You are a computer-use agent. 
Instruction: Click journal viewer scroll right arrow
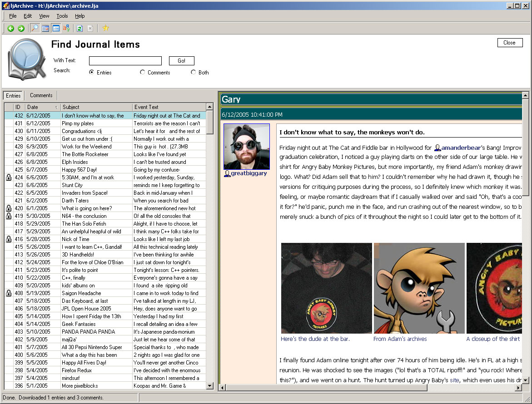click(518, 387)
